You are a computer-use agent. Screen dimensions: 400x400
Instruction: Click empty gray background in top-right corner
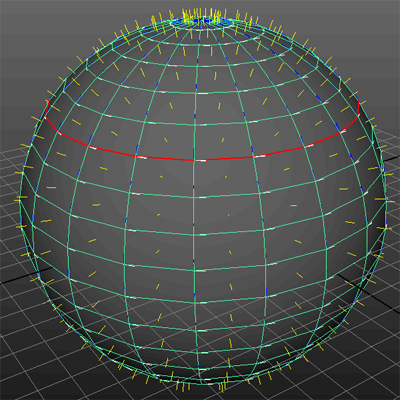367,33
